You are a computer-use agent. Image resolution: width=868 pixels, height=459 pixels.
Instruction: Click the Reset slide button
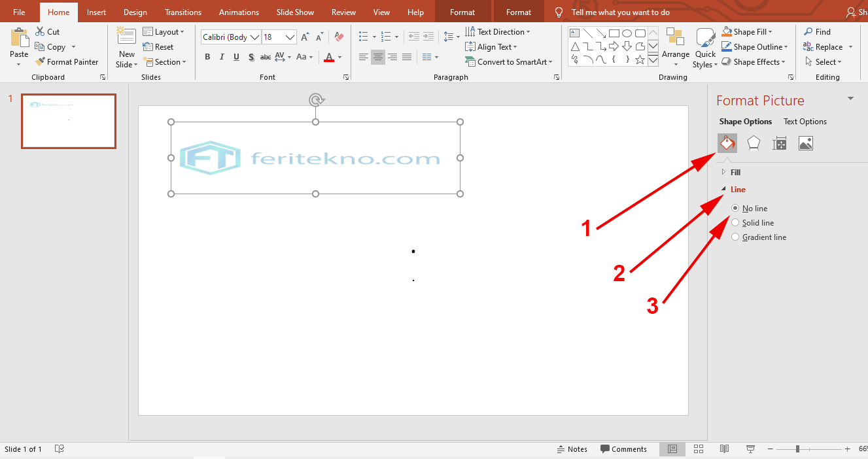158,47
